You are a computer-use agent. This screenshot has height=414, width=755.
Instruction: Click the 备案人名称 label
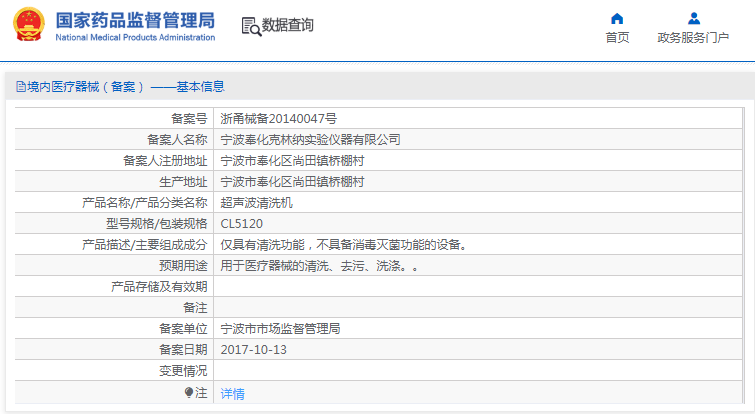[x=177, y=140]
